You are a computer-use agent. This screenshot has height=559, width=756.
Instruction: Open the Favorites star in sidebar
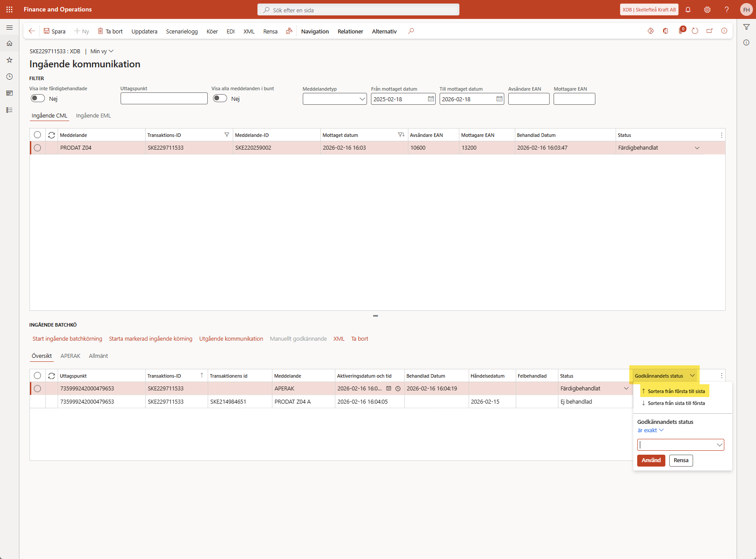[9, 60]
